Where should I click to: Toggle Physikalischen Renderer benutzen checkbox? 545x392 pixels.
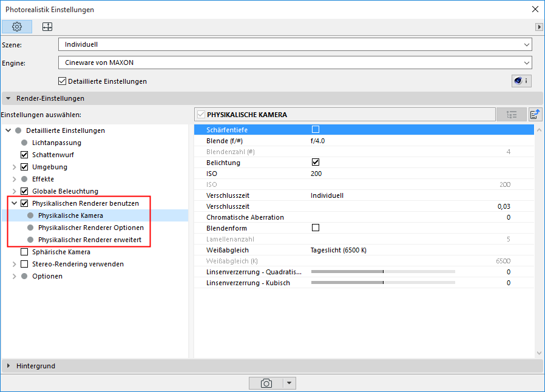point(24,203)
